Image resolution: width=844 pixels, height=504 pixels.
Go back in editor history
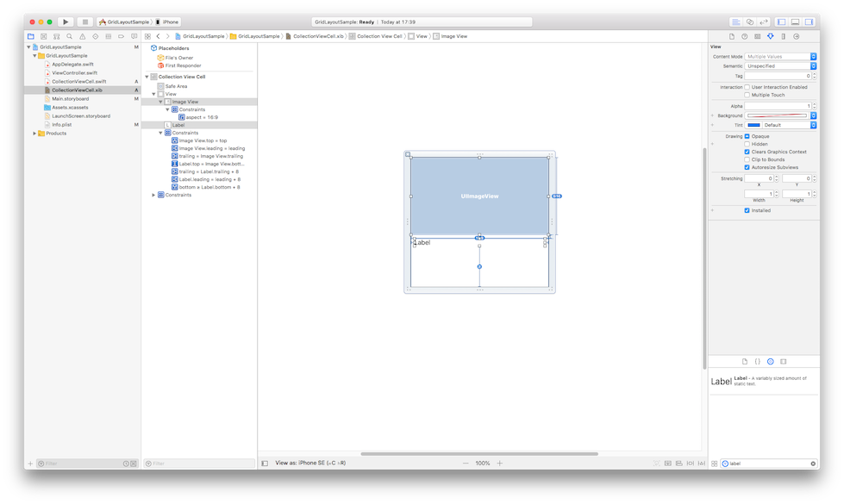click(159, 36)
